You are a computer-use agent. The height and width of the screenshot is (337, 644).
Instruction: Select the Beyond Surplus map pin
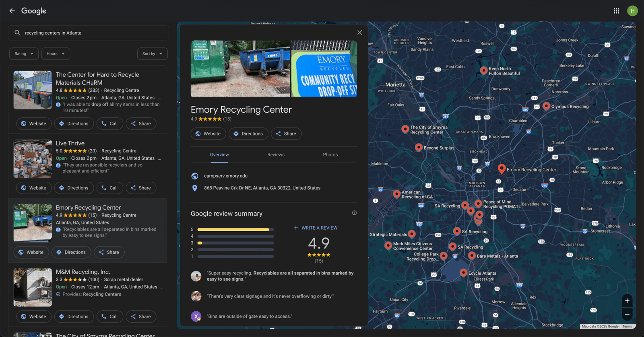pos(419,148)
